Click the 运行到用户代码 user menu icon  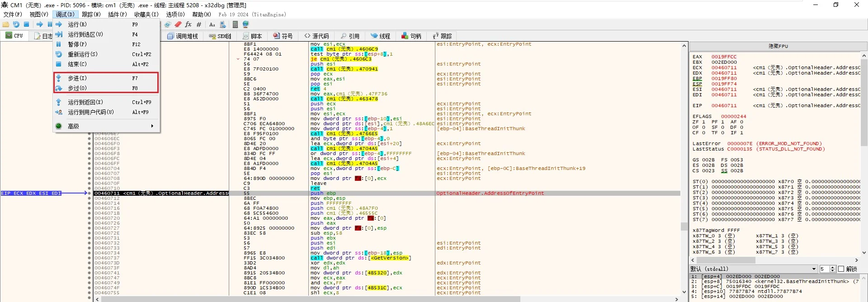coord(59,112)
